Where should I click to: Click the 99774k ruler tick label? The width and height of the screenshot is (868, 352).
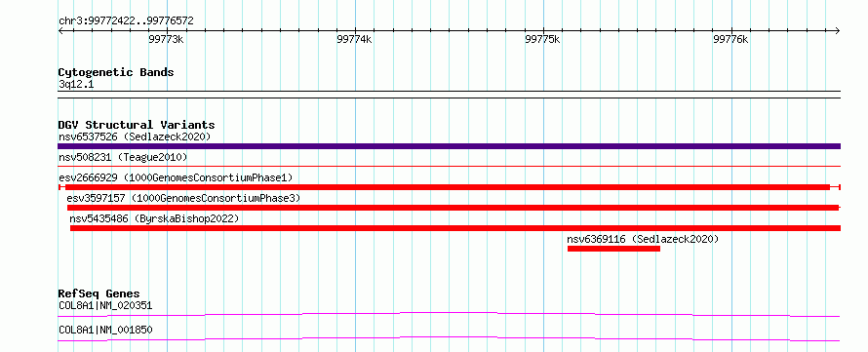pyautogui.click(x=354, y=39)
